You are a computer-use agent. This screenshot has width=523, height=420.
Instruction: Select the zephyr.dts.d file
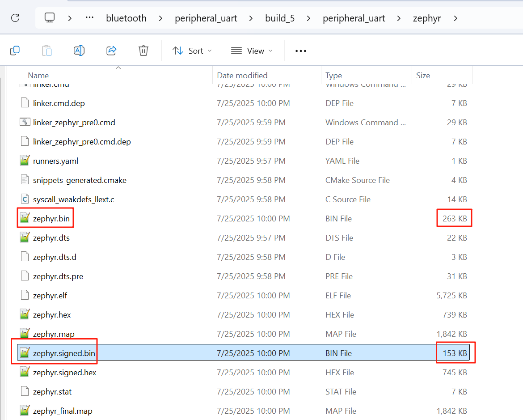click(x=55, y=257)
